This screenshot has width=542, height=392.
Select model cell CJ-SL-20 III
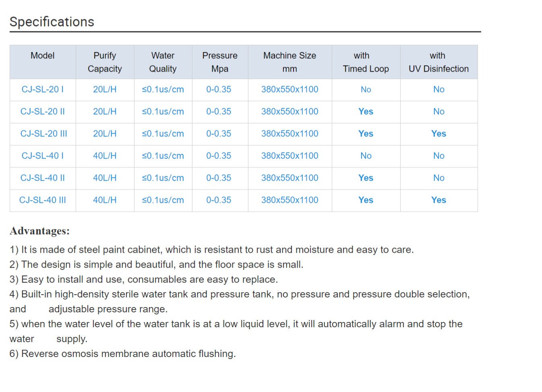[43, 134]
